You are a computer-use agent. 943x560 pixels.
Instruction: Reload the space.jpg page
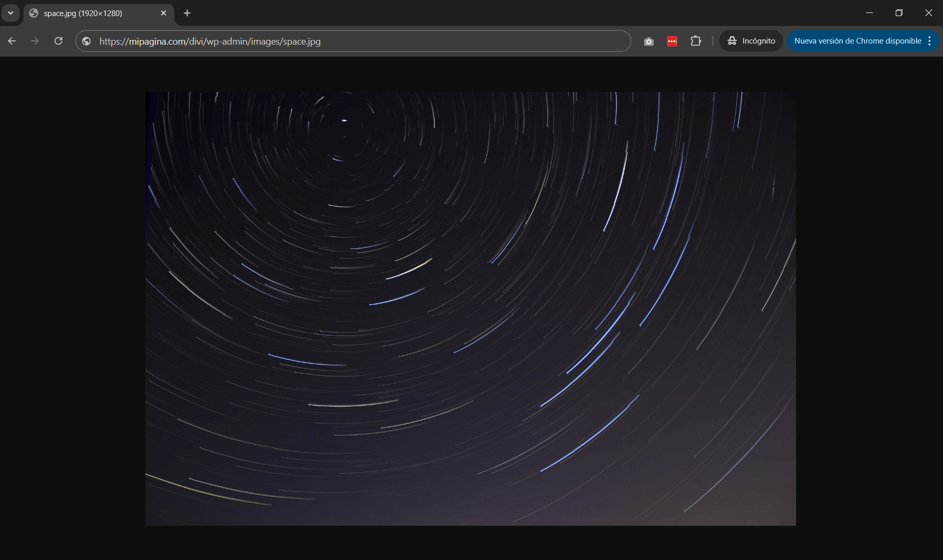pos(58,41)
